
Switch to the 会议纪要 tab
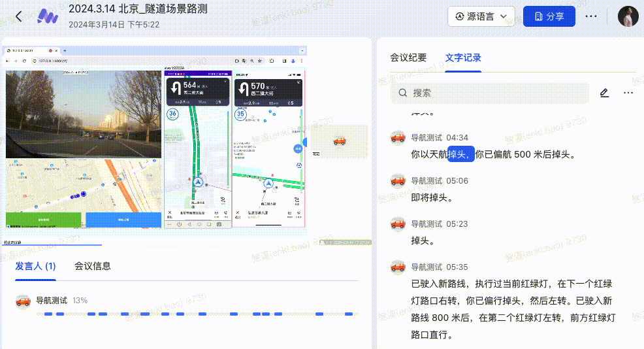pyautogui.click(x=408, y=58)
